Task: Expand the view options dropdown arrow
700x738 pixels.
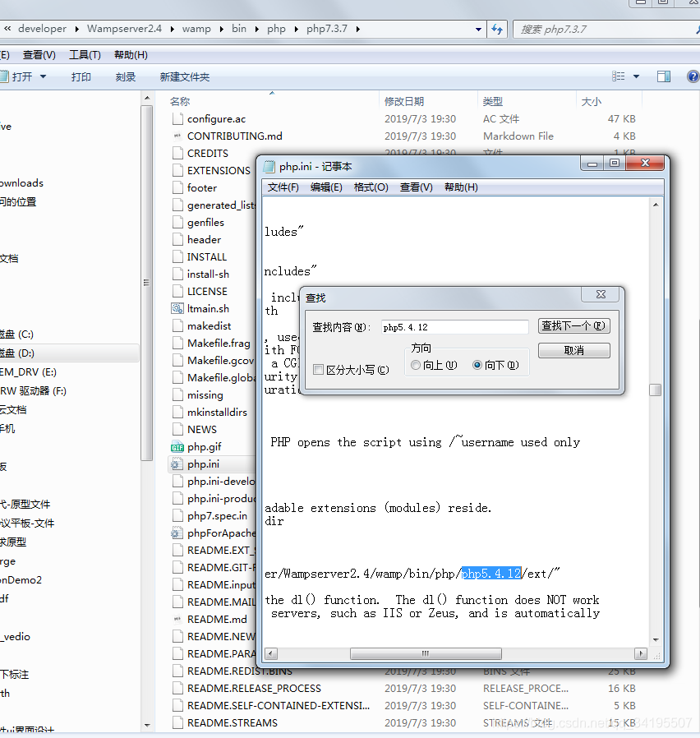Action: point(636,76)
